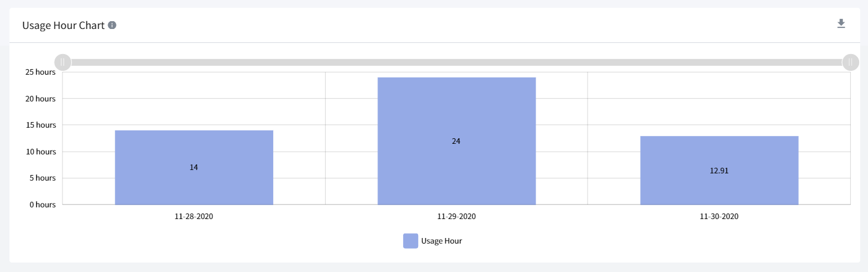Click the 25 hours y-axis label
The width and height of the screenshot is (868, 272).
[41, 72]
